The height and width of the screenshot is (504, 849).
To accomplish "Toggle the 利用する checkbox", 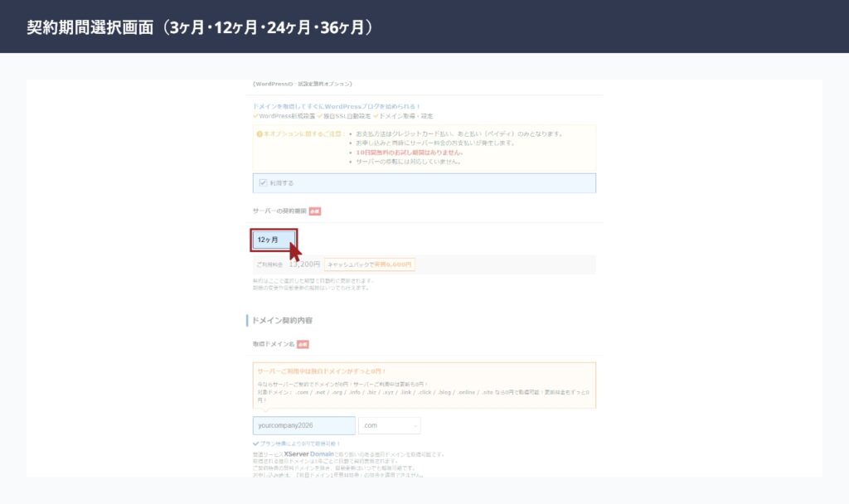I will 263,183.
